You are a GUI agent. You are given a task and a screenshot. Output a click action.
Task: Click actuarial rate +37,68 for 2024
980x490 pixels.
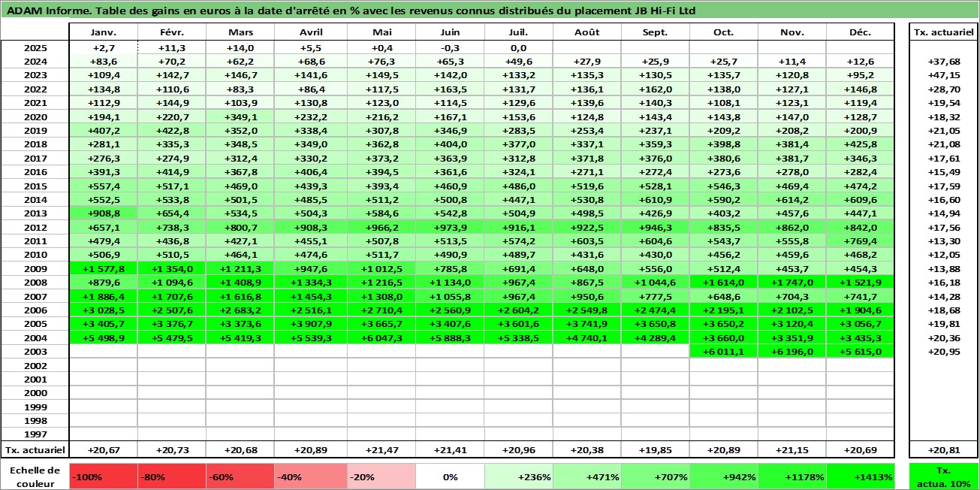pos(944,62)
